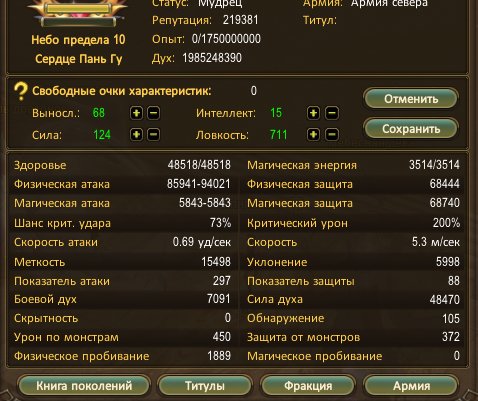Open the Книга поколений panel
478x401 pixels.
click(84, 386)
